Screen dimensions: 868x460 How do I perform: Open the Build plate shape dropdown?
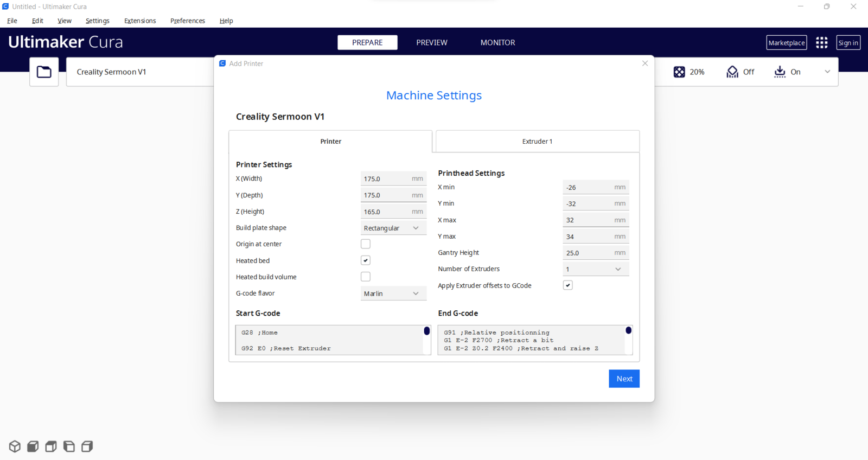pos(393,228)
